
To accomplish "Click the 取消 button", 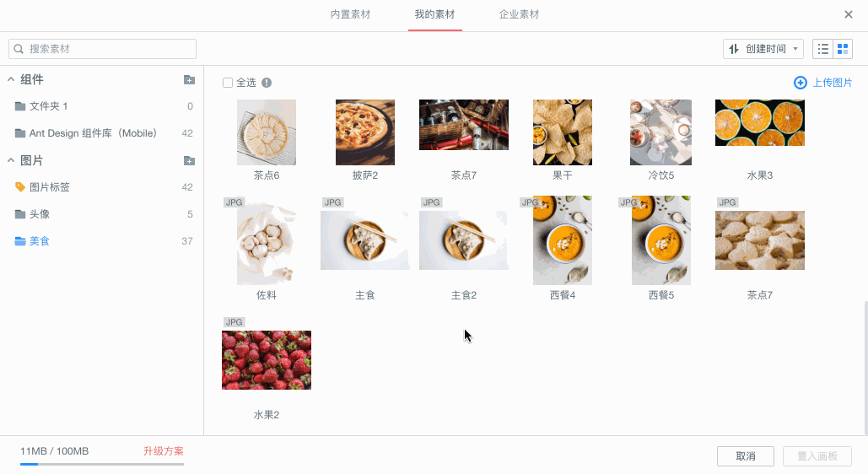I will (746, 456).
